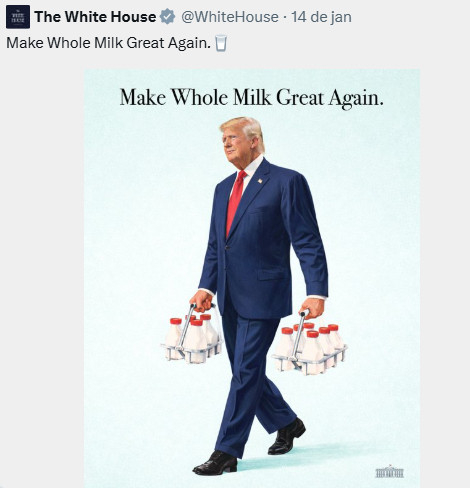The image size is (470, 488).
Task: Click the word Again in the image headline
Action: coord(356,99)
